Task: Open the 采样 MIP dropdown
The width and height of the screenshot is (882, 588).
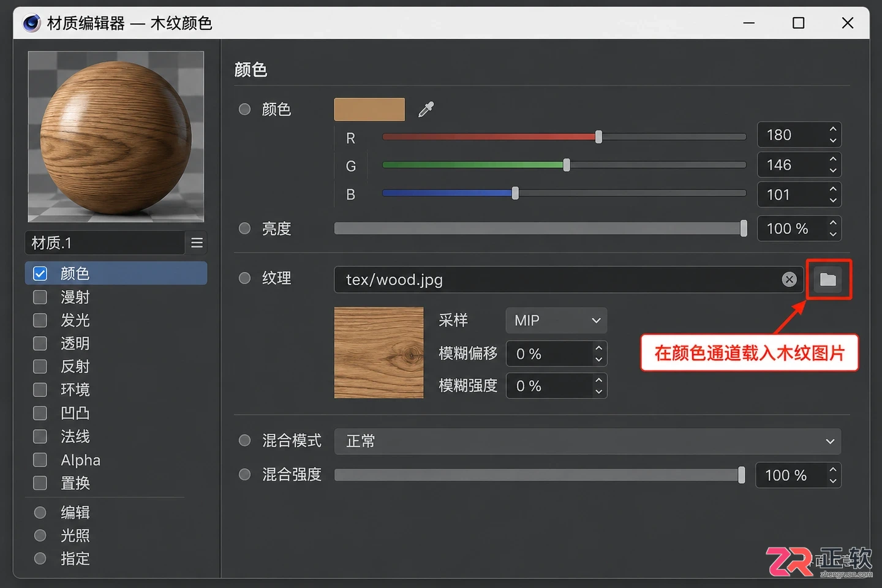Action: point(556,320)
